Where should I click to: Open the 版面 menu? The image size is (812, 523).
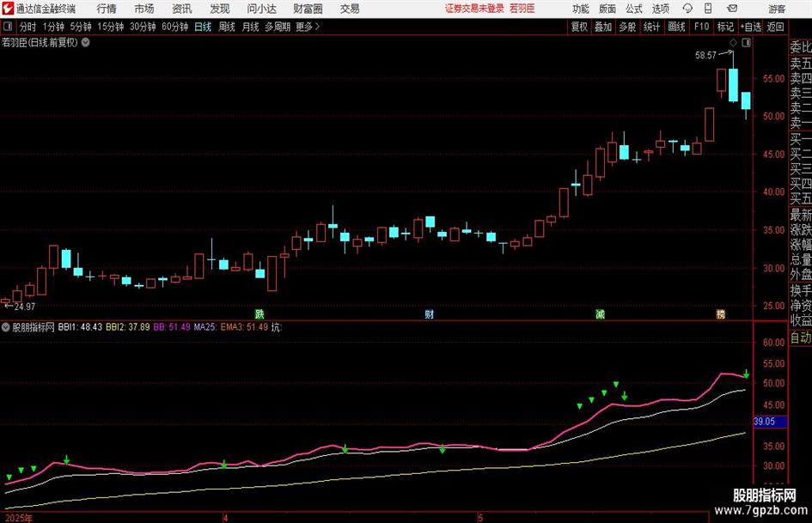[607, 9]
